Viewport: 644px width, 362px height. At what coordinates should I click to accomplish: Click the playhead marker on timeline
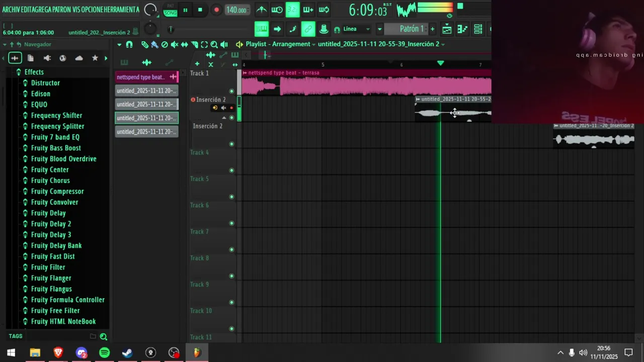point(440,63)
